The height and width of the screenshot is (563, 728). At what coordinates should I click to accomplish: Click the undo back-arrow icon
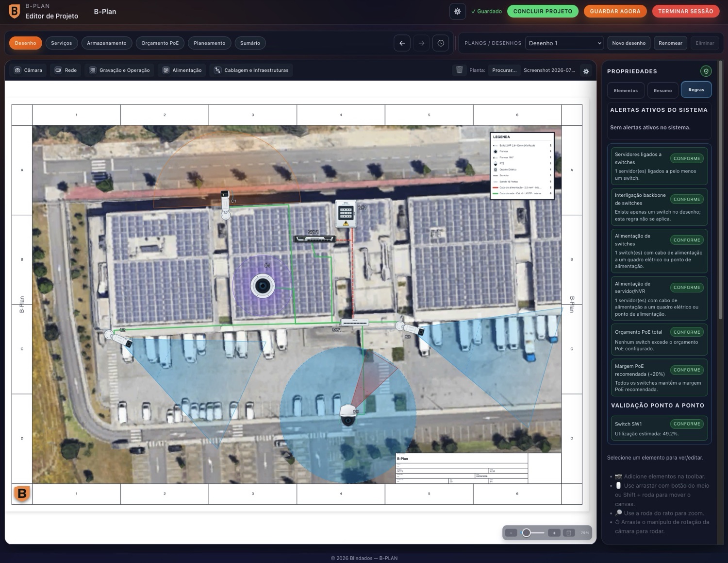point(402,43)
